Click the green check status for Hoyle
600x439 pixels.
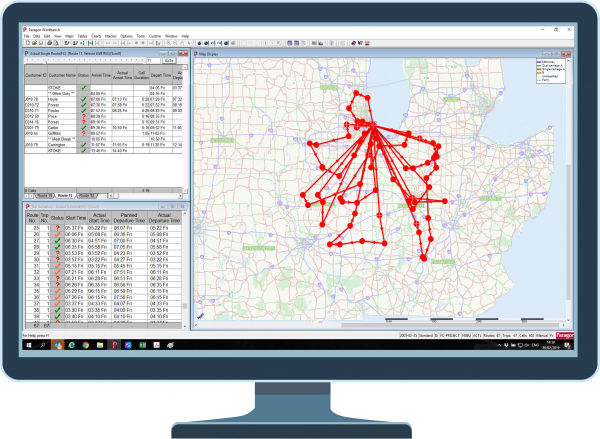click(83, 99)
